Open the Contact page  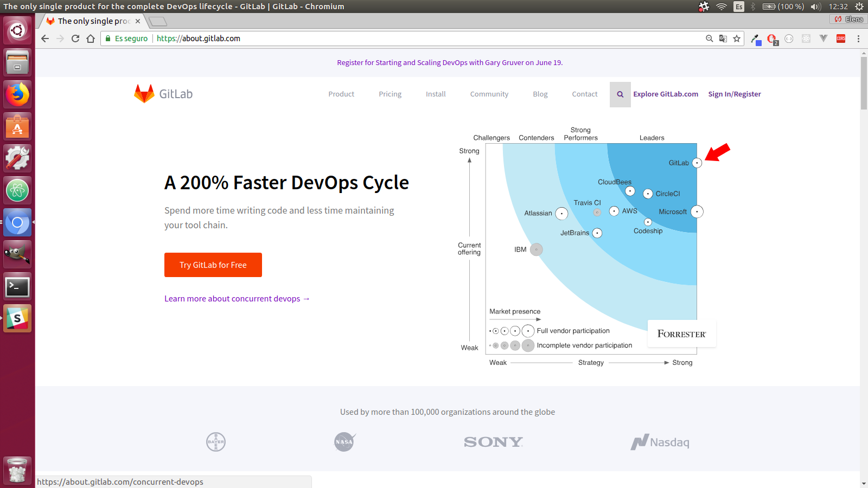tap(585, 94)
